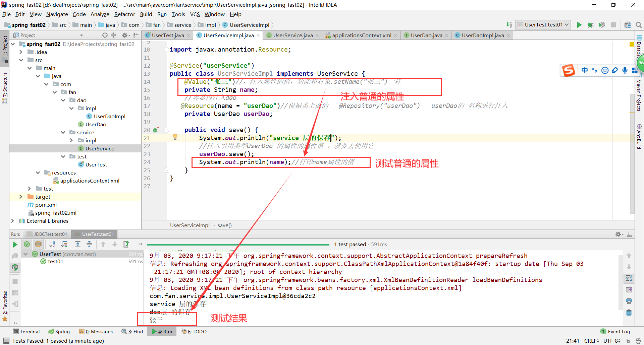Viewport: 644px width, 345px height.
Task: Click Sogou microphone voice input icon
Action: 625,70
